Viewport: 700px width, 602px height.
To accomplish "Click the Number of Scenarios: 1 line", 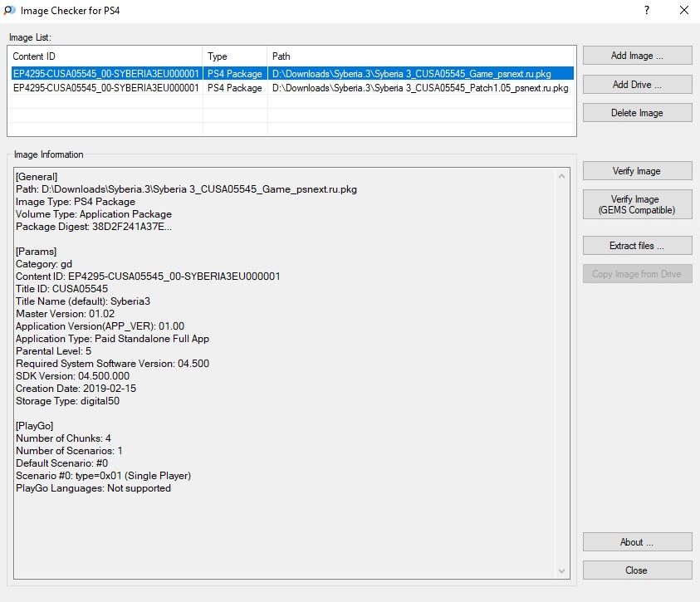I will [x=69, y=451].
